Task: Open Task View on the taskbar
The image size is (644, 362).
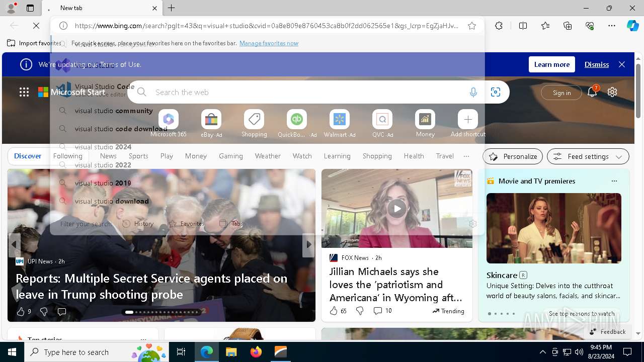Action: [181, 352]
